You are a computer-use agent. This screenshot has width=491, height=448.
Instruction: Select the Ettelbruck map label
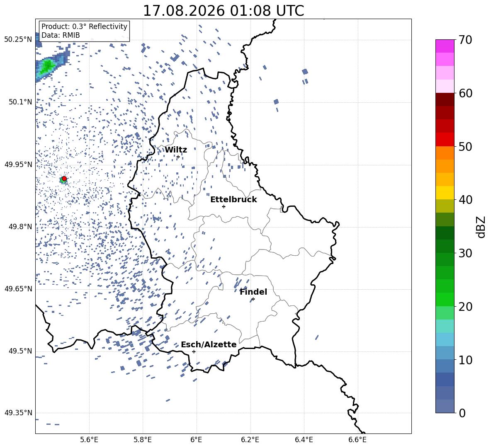(x=233, y=200)
